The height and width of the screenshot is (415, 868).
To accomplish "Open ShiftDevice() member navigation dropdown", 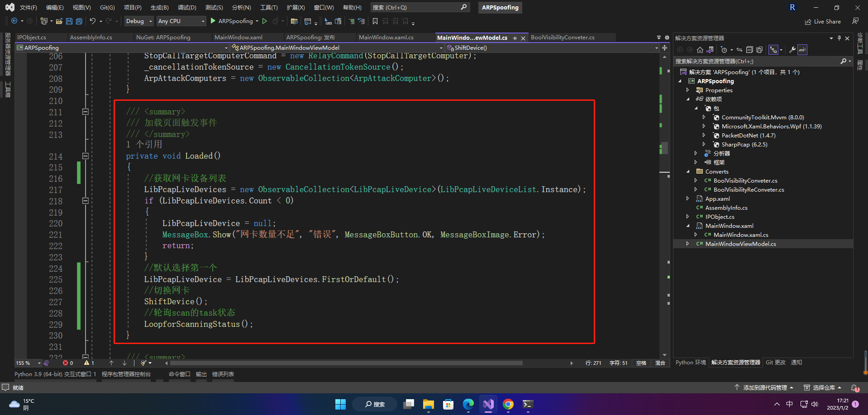I will (552, 47).
